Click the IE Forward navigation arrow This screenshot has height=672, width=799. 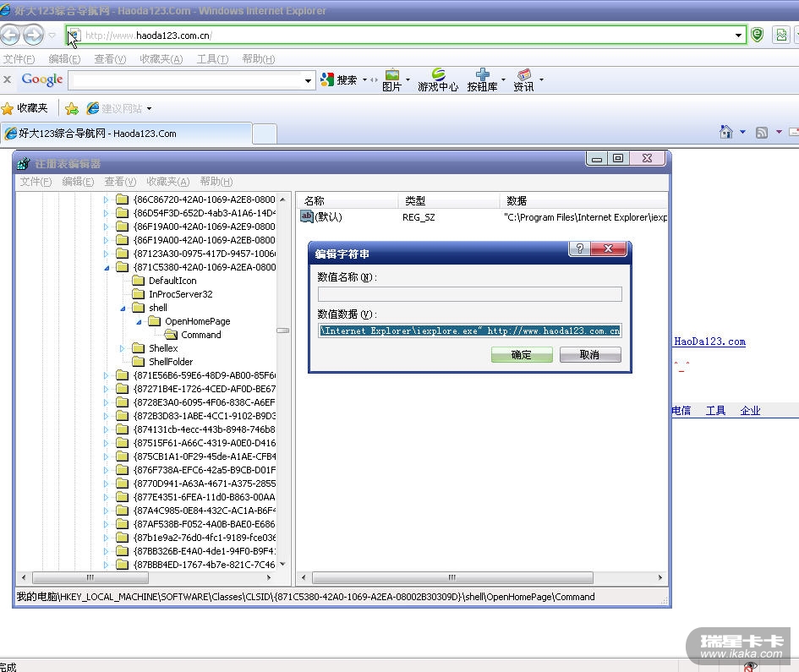(x=34, y=36)
